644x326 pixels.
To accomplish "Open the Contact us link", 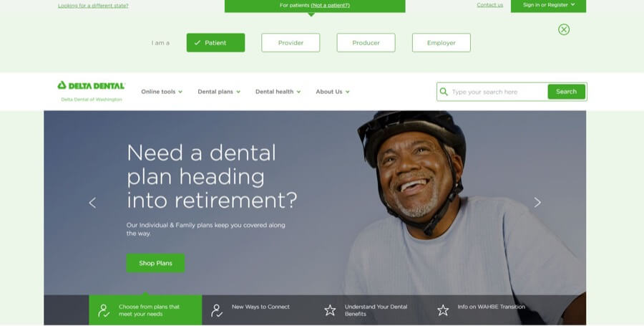I will click(489, 5).
